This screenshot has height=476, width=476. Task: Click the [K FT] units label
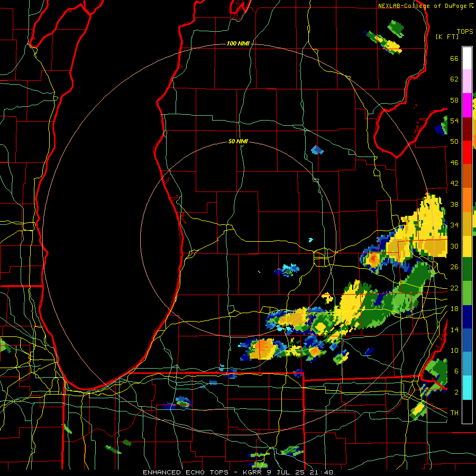[447, 36]
